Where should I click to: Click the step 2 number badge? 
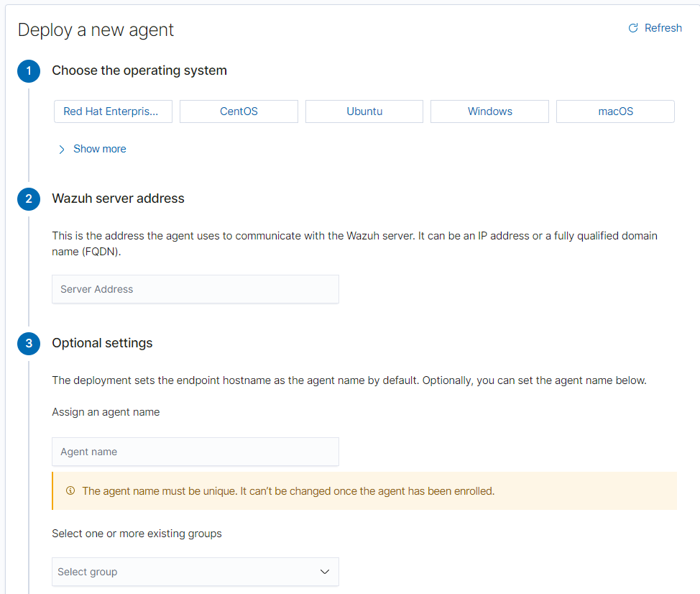[29, 199]
